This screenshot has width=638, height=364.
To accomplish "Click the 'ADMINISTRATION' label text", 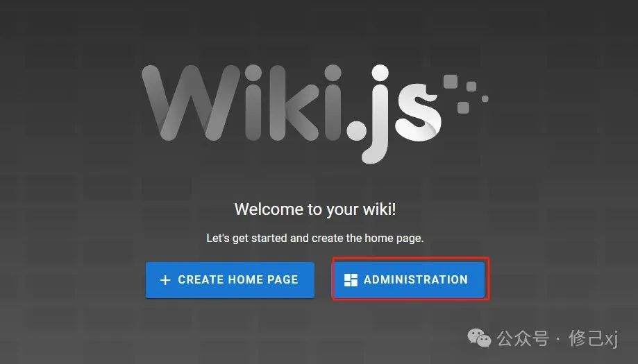I will coord(416,280).
